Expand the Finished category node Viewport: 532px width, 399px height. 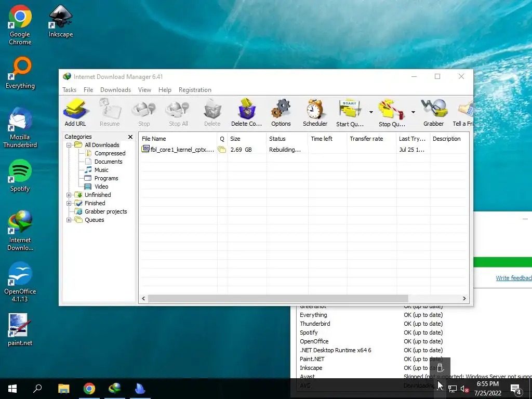(69, 203)
